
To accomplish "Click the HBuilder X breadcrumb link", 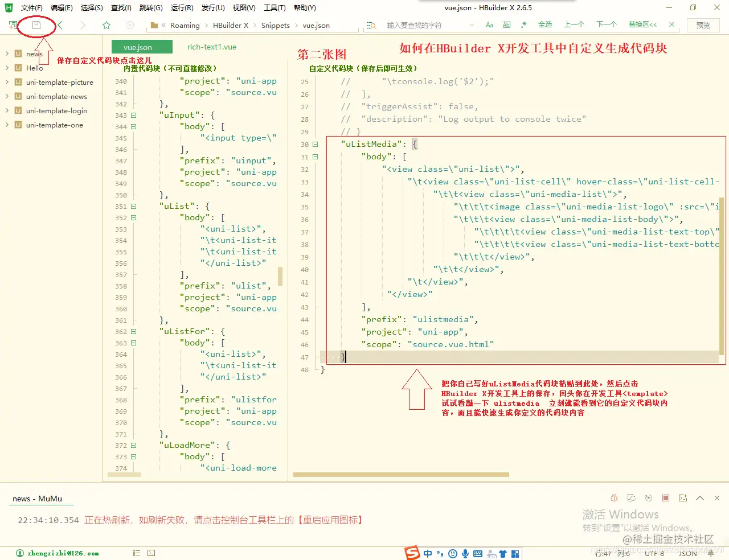I will [x=231, y=25].
